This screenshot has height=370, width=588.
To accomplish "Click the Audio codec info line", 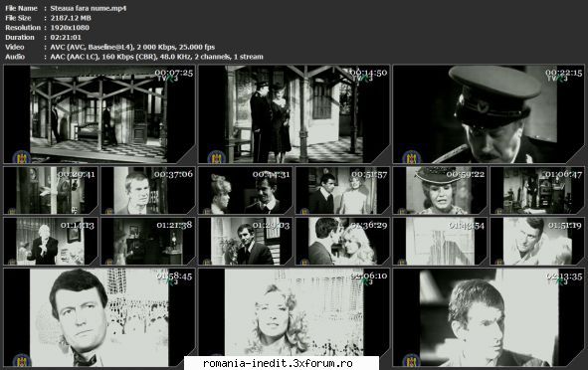I will (x=157, y=57).
